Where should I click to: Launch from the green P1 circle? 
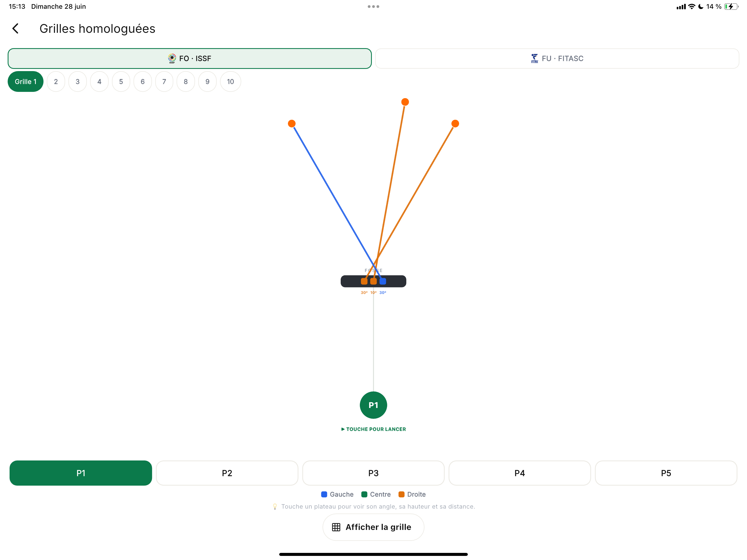[x=373, y=405]
